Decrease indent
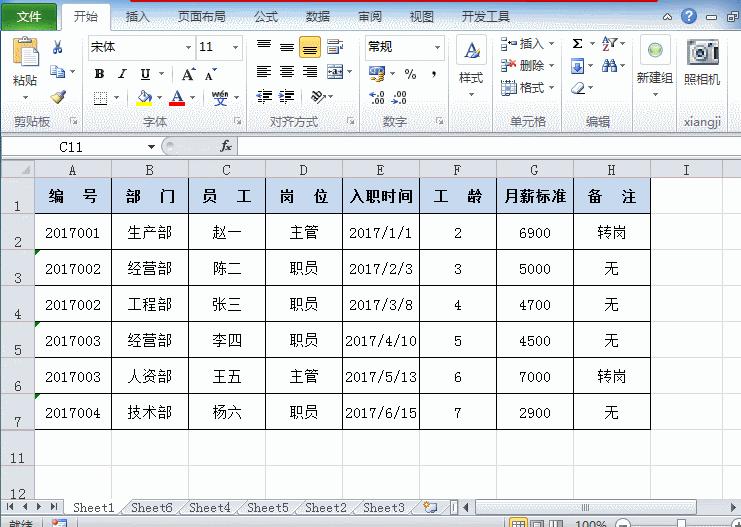The width and height of the screenshot is (741, 527). pos(264,97)
